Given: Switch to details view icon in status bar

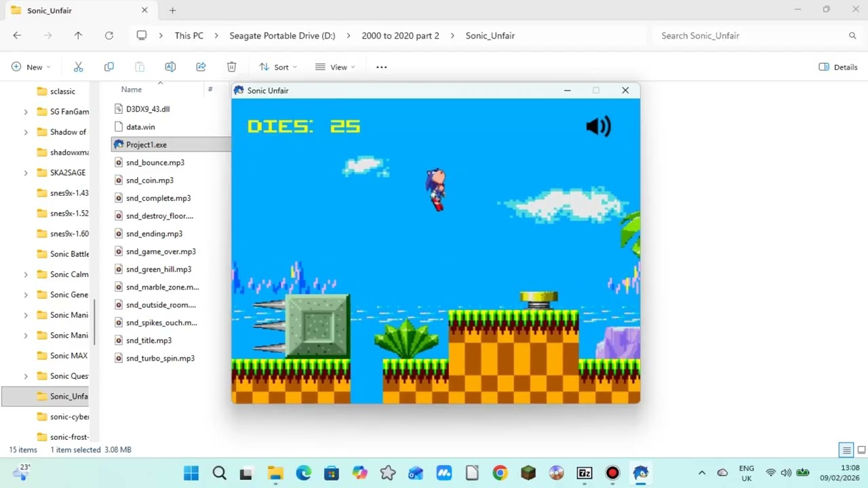Looking at the screenshot, I should 846,450.
